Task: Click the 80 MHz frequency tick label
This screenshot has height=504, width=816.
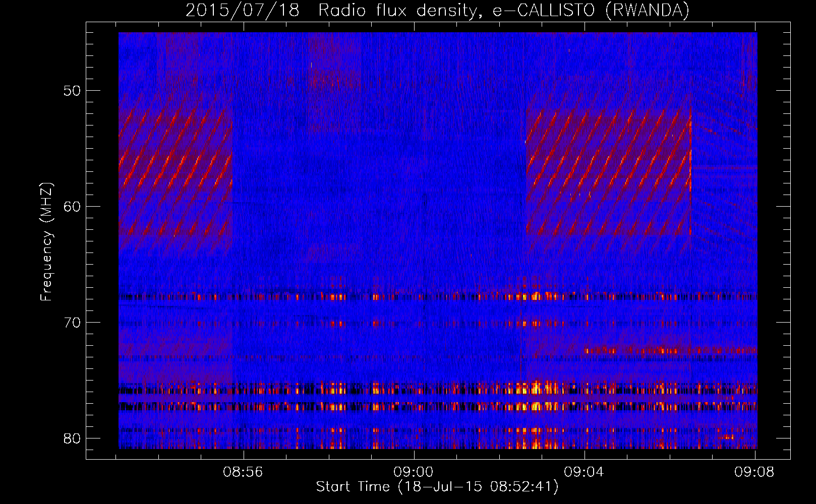Action: point(72,438)
